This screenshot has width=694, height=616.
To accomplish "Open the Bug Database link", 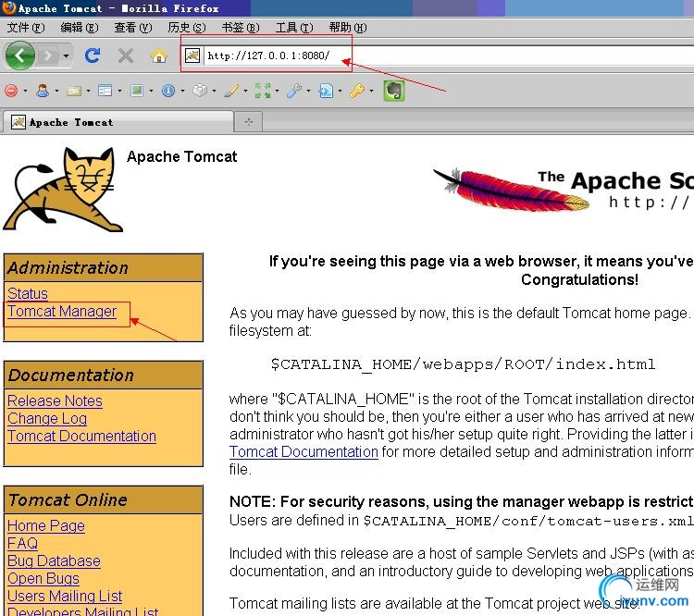I will click(54, 561).
